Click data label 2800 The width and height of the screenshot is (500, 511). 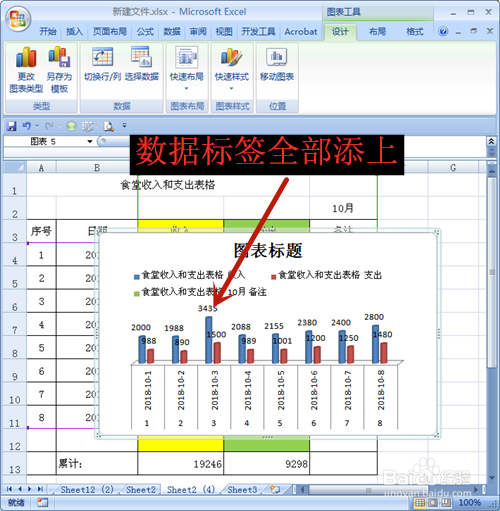374,317
